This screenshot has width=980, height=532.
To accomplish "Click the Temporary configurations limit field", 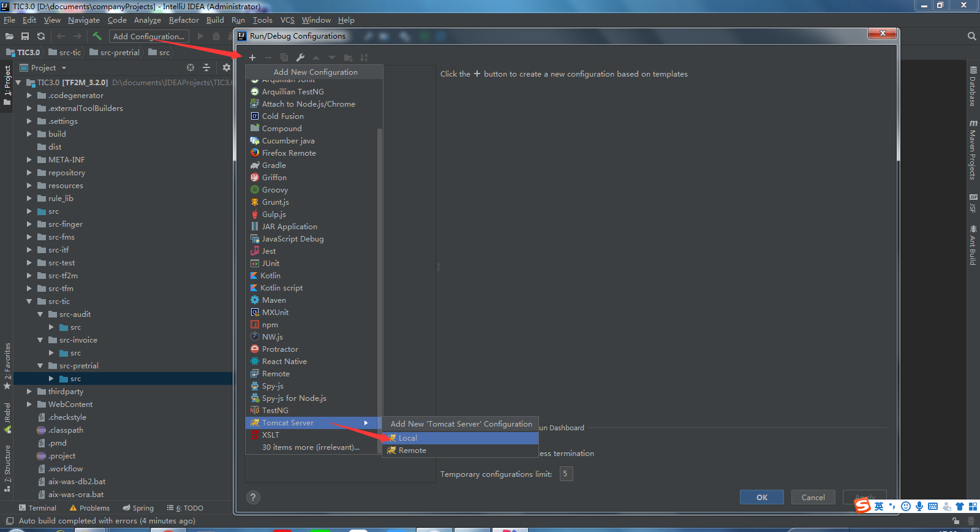I will tap(566, 474).
